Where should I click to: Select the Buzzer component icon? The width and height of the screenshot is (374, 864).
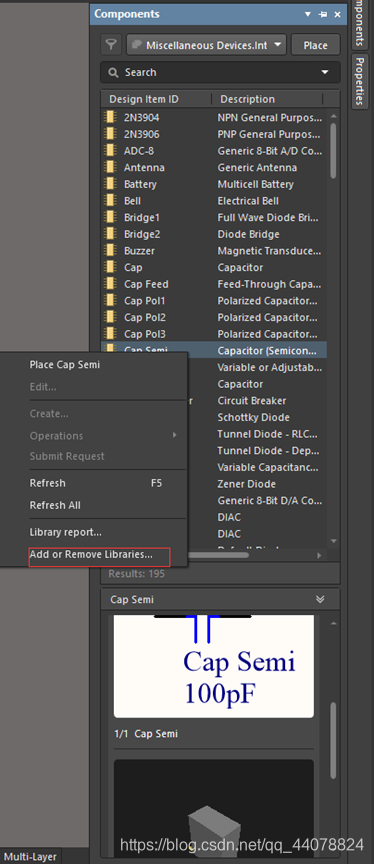point(111,251)
